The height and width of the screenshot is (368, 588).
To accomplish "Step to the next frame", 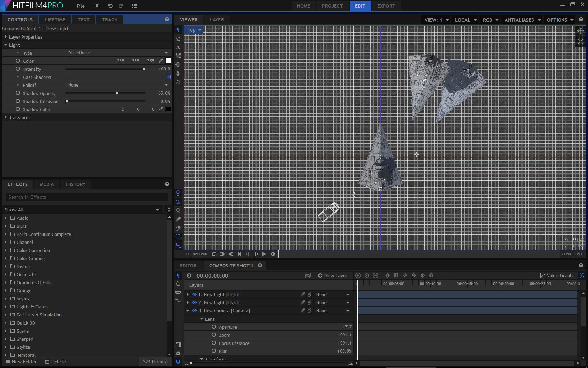I will 256,254.
